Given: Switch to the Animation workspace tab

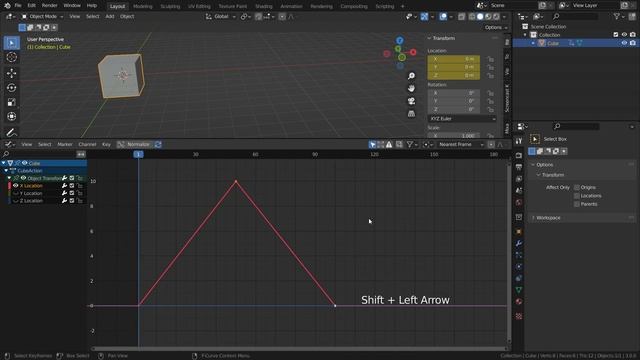Looking at the screenshot, I should 291,6.
